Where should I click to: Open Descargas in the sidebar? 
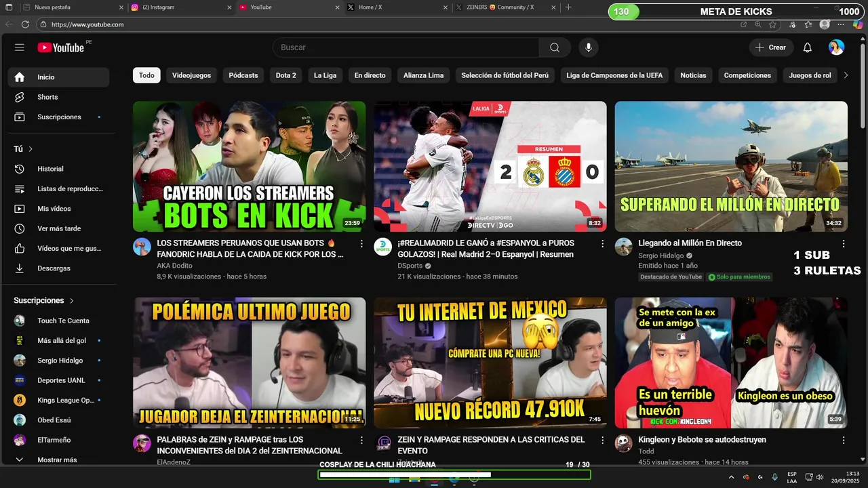tap(58, 268)
